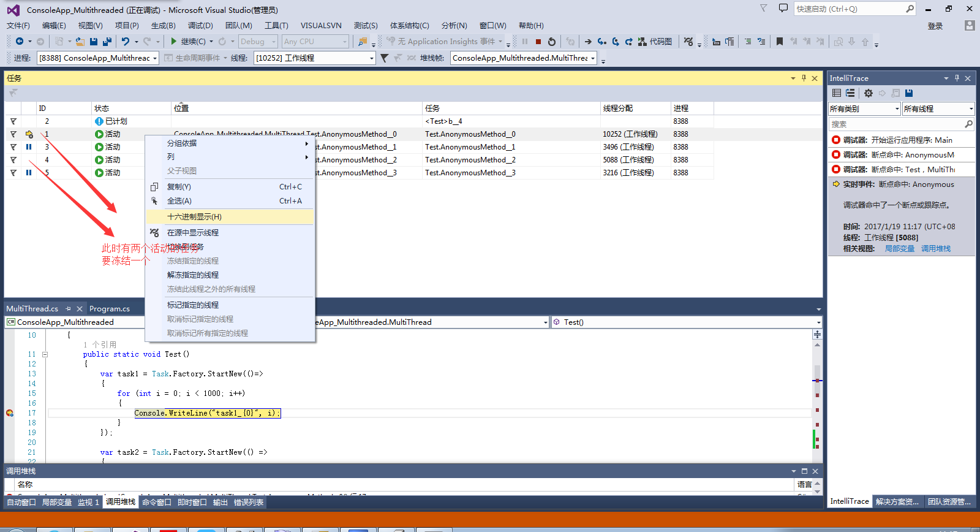
Task: Click the 调用堆栈 link in IntelliTrace
Action: 936,249
